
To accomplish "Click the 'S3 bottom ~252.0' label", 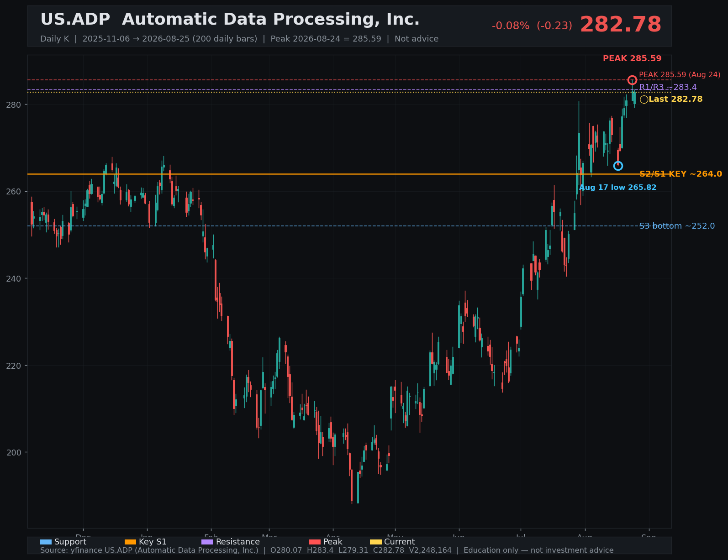I will tap(677, 226).
